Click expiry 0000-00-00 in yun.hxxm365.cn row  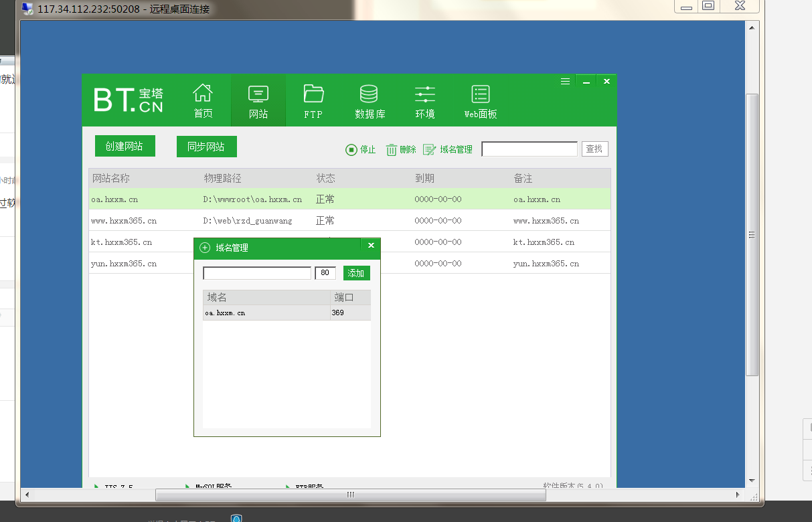pyautogui.click(x=438, y=264)
